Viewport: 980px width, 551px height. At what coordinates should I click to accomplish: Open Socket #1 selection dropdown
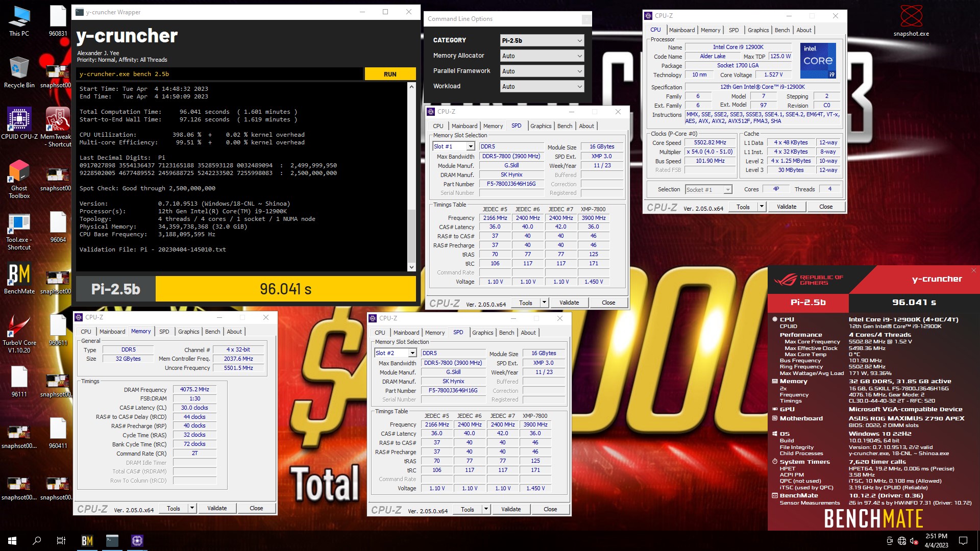[708, 189]
